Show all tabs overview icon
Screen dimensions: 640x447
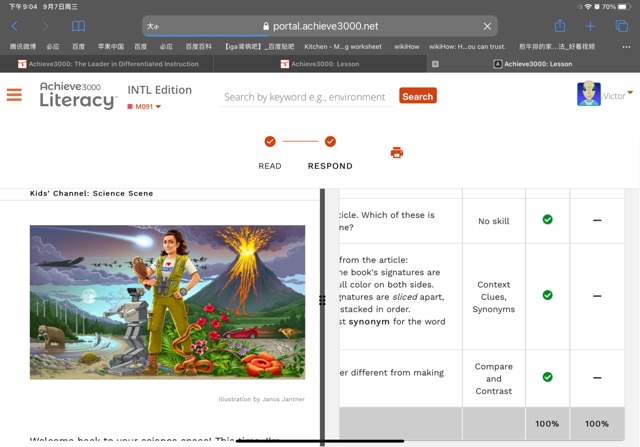point(621,26)
